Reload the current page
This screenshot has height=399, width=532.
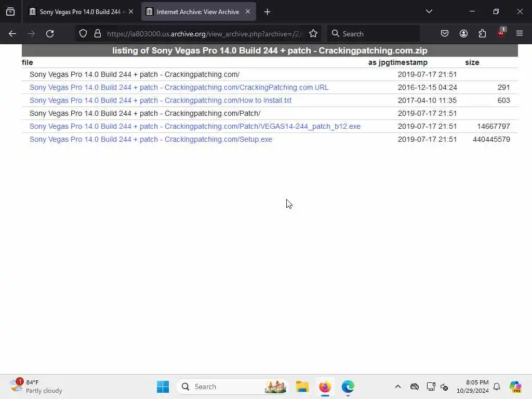tap(50, 34)
